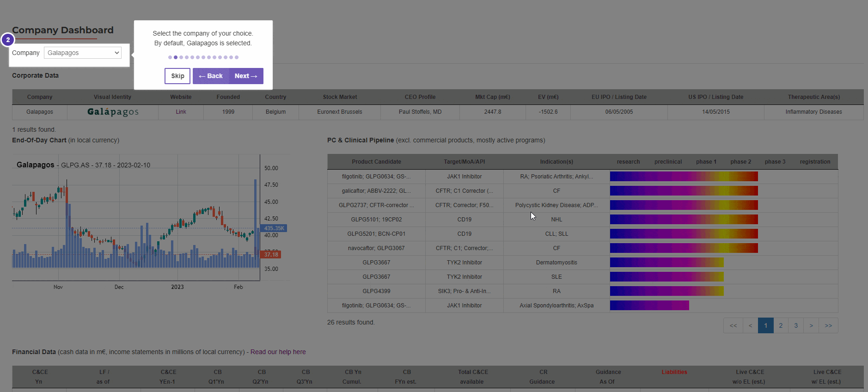Click the Axial Spondyloarthritis; AxSpa indication cell
868x392 pixels.
tap(556, 306)
